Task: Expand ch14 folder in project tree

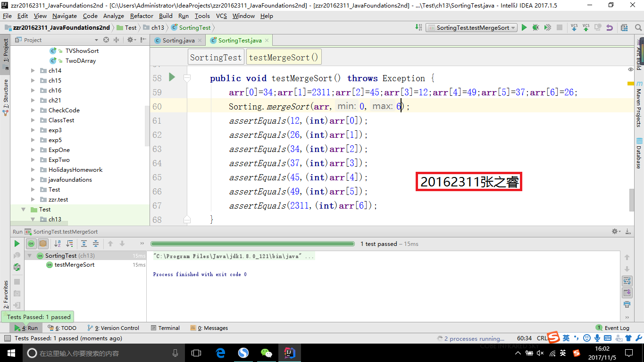Action: [x=33, y=71]
